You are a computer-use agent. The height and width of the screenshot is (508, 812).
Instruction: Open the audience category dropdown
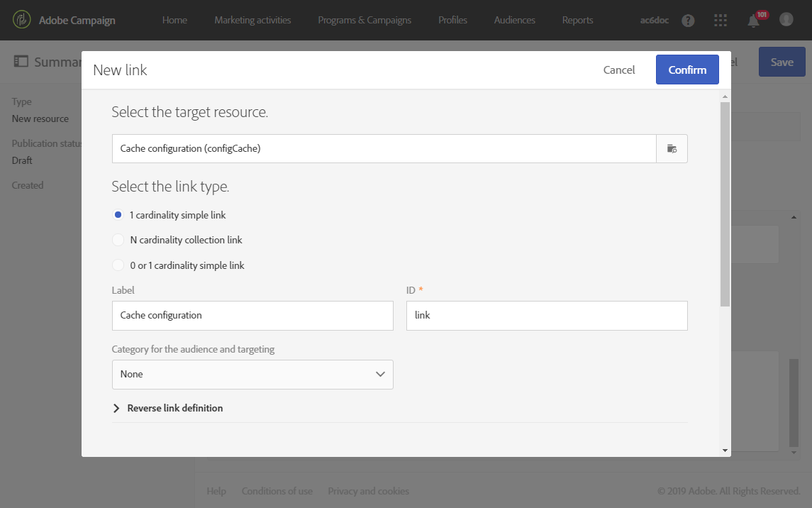point(252,375)
